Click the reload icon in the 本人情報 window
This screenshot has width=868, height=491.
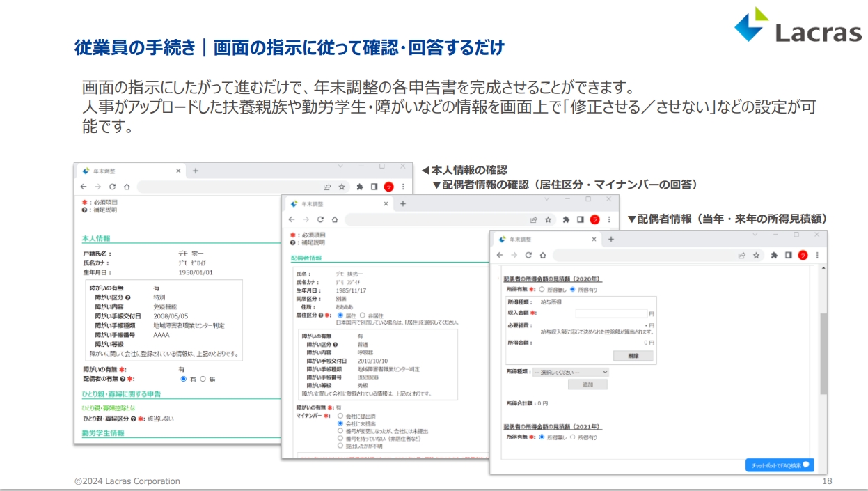click(112, 187)
